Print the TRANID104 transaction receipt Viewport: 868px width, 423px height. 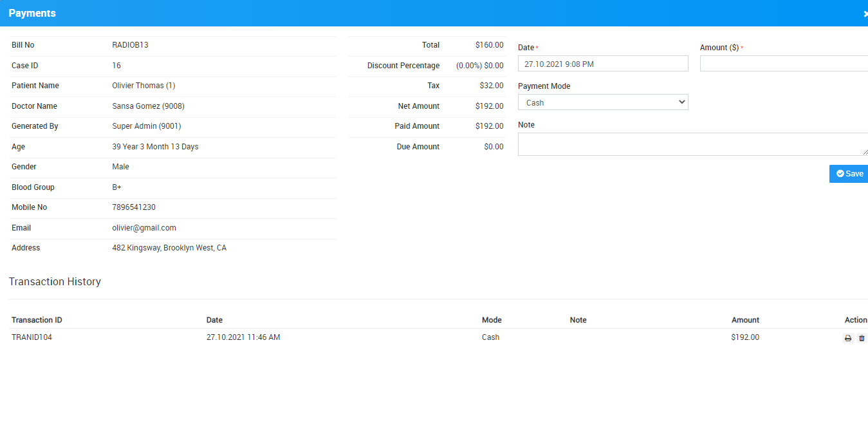(x=848, y=338)
